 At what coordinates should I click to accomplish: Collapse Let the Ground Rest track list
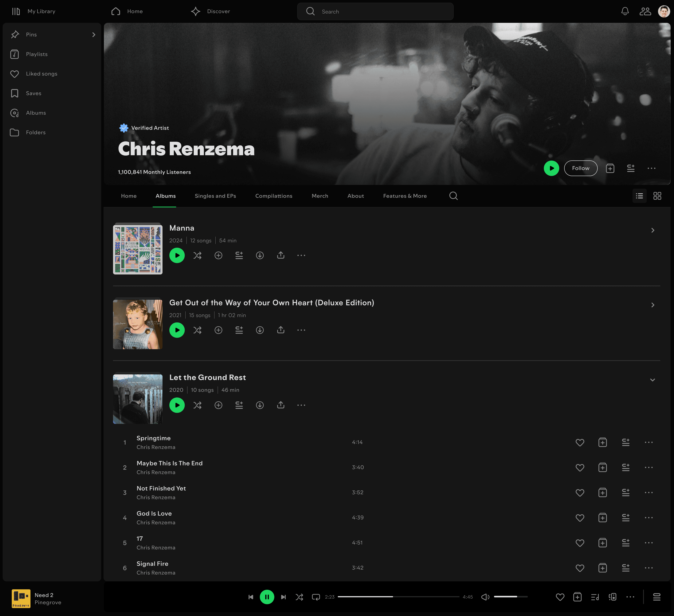(x=652, y=380)
